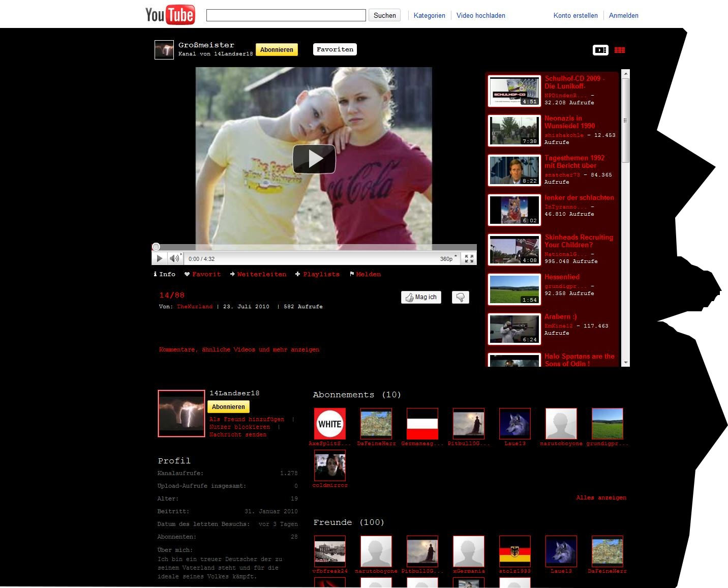
Task: Open vfbfreak24 friend icon
Action: (x=329, y=551)
